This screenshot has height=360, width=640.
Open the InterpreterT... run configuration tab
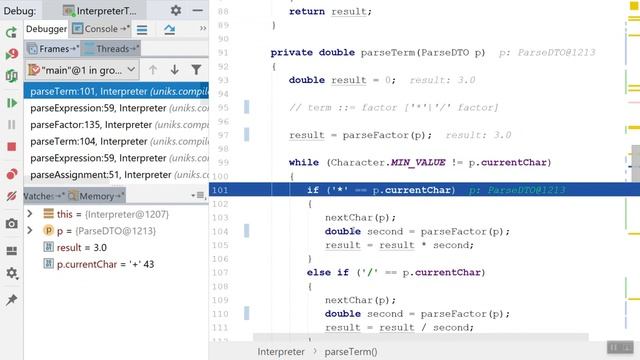[x=100, y=11]
